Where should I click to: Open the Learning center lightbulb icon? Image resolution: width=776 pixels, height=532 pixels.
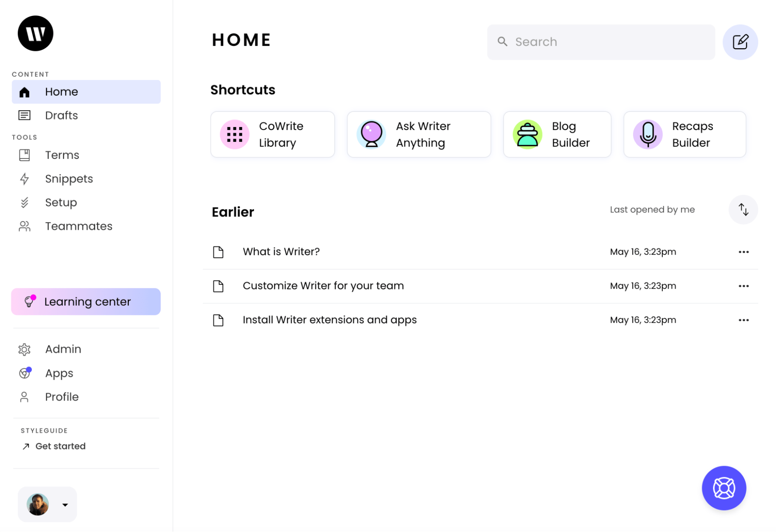click(29, 301)
